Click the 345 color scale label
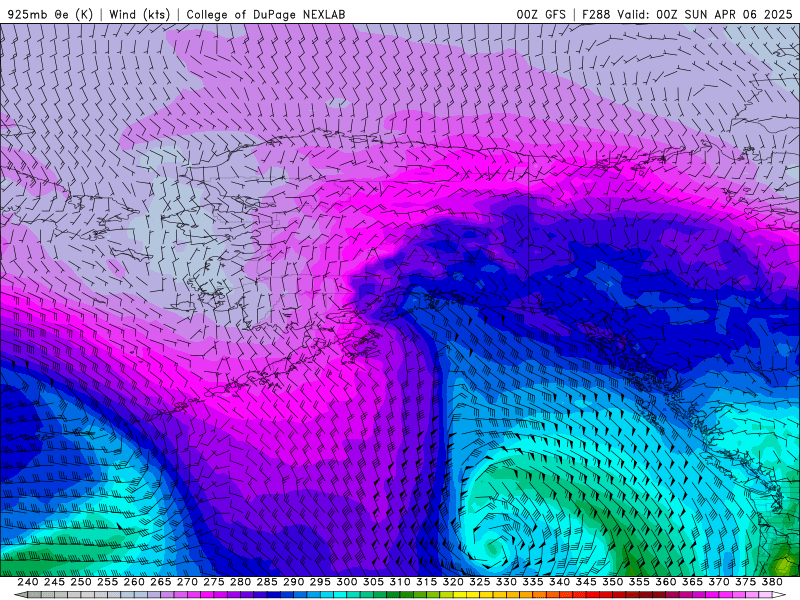 coord(586,582)
